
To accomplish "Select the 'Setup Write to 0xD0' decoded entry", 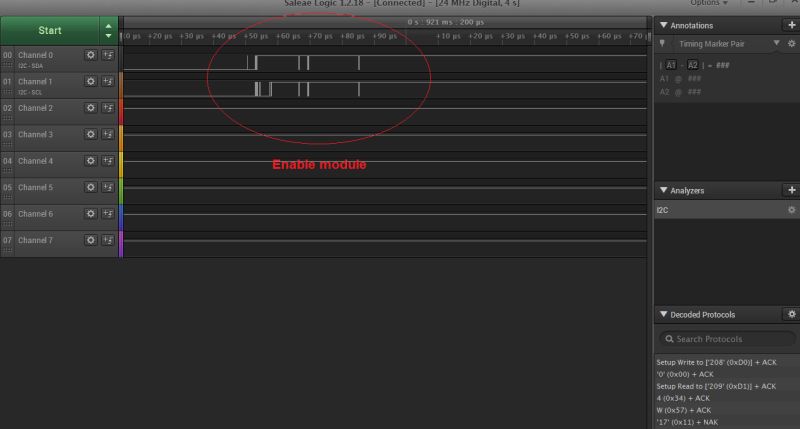I will coord(716,363).
